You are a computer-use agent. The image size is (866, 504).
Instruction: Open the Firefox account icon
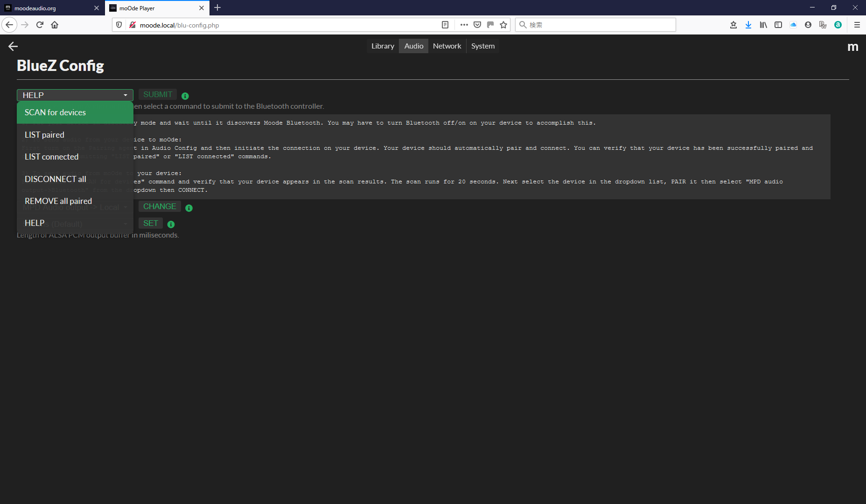(x=808, y=25)
